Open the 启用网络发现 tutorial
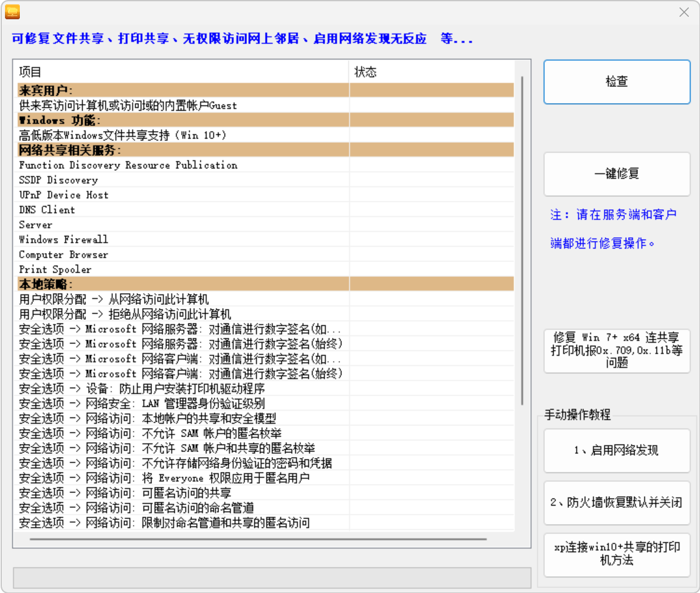Viewport: 700px width, 593px height. pos(617,450)
